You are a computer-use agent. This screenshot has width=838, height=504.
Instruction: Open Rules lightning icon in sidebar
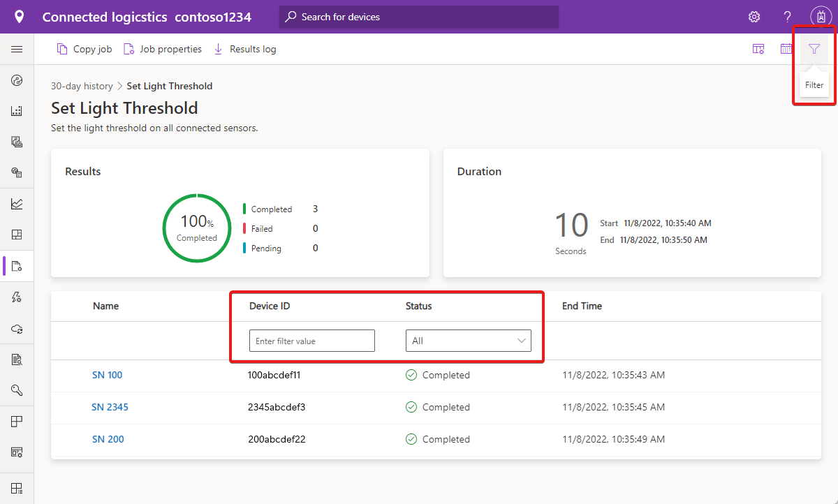(x=17, y=297)
